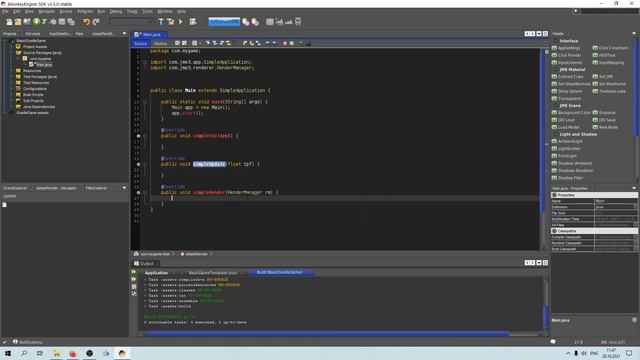Click the Shiny Sphere palette item
This screenshot has height=360, width=640.
click(567, 91)
